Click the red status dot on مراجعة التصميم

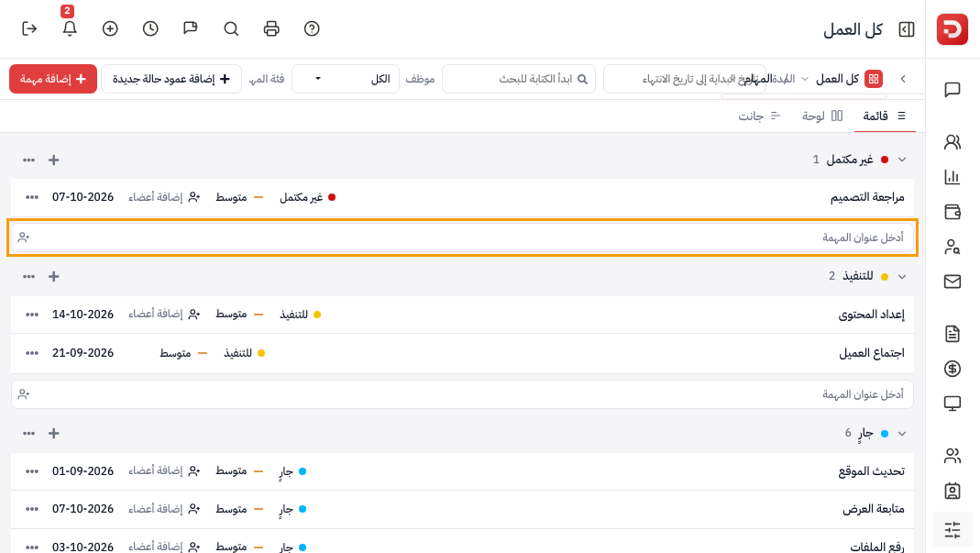point(332,198)
